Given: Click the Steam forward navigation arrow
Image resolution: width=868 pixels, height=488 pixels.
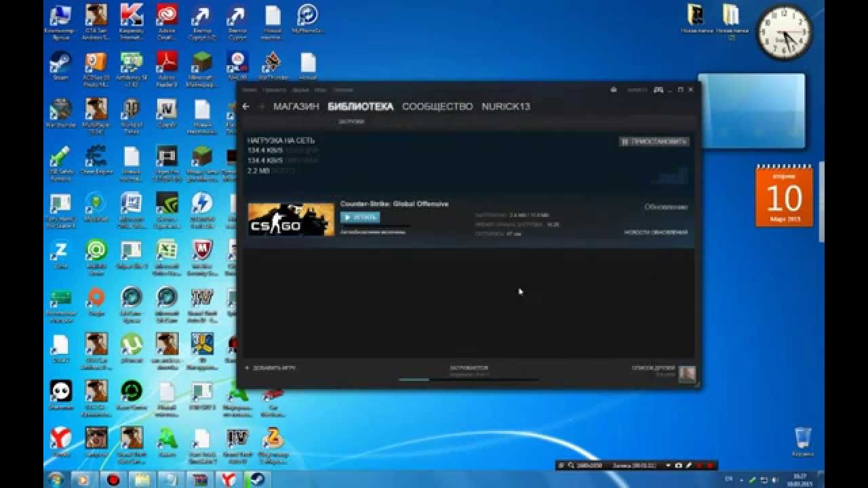Looking at the screenshot, I should (x=261, y=106).
